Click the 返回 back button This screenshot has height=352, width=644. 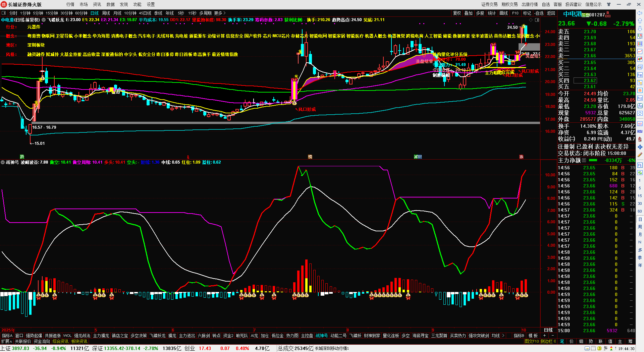(551, 13)
